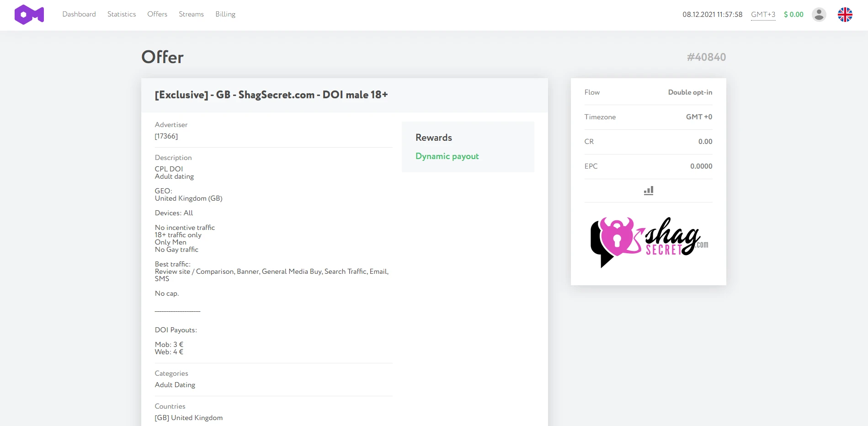Viewport: 868px width, 426px height.
Task: Go to the Statistics page
Action: [122, 14]
